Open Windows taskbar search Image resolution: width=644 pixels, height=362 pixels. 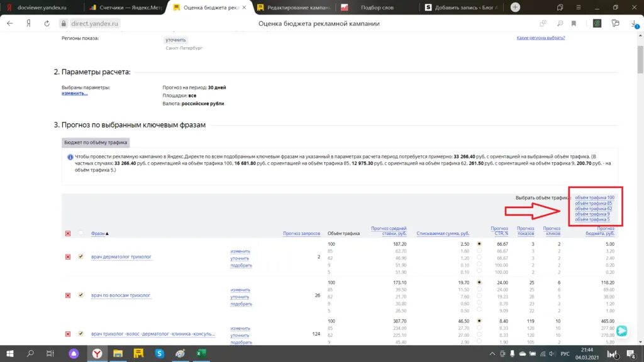click(30, 353)
